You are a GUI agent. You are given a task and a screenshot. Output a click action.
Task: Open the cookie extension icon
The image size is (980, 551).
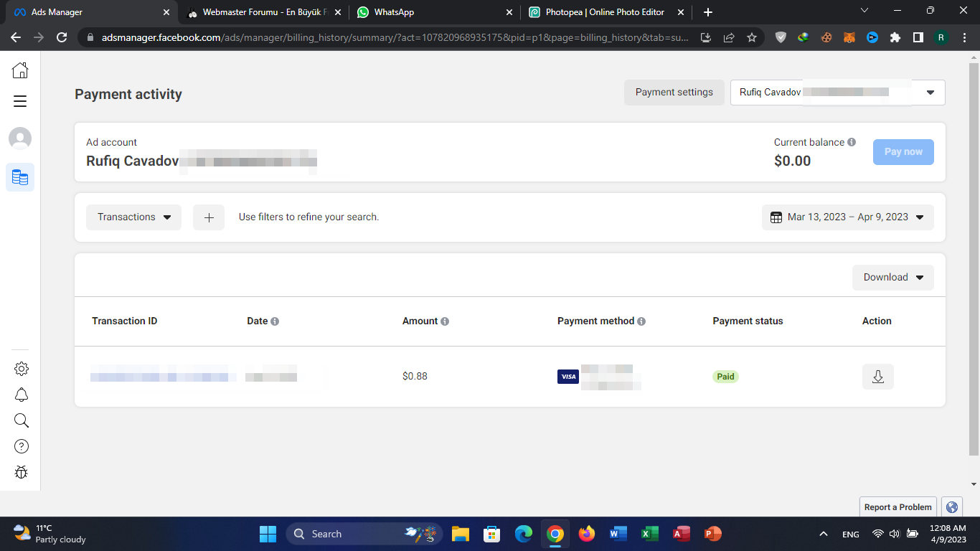tap(826, 37)
